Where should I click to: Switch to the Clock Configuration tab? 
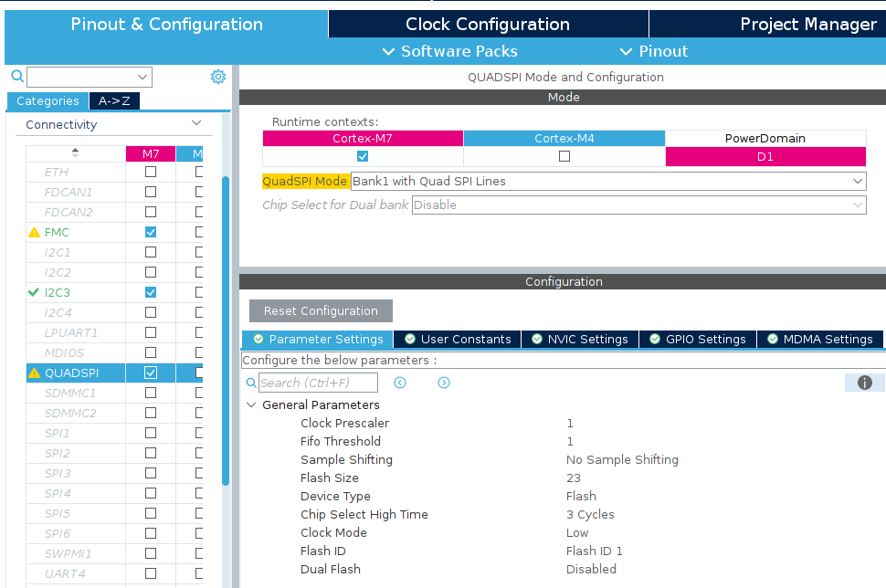[488, 25]
